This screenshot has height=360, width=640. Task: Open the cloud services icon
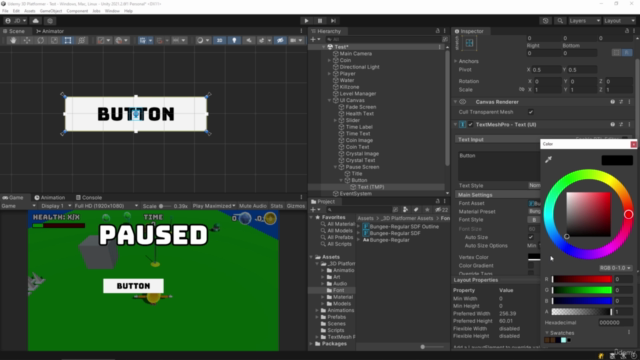[x=36, y=21]
